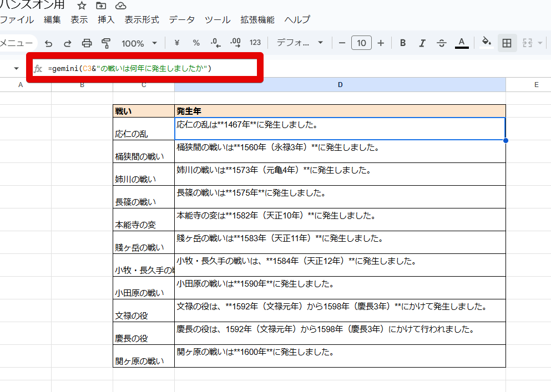Format as percent
Screen dimensions: 551x392
coord(196,43)
